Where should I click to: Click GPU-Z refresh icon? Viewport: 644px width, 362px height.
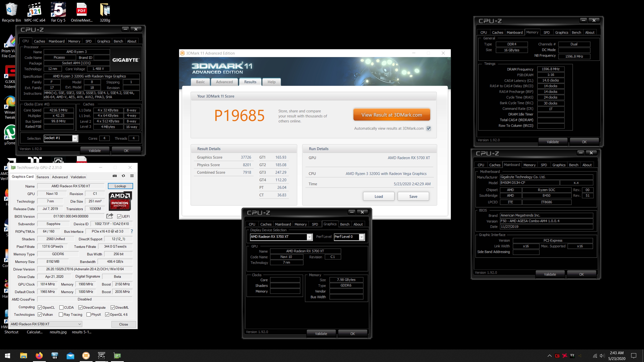coord(123,176)
